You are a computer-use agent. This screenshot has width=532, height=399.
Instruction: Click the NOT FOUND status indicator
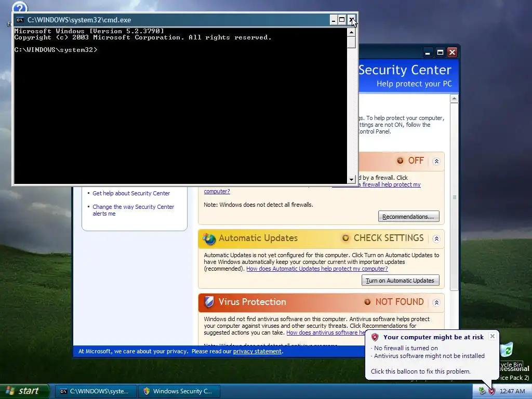(x=394, y=302)
